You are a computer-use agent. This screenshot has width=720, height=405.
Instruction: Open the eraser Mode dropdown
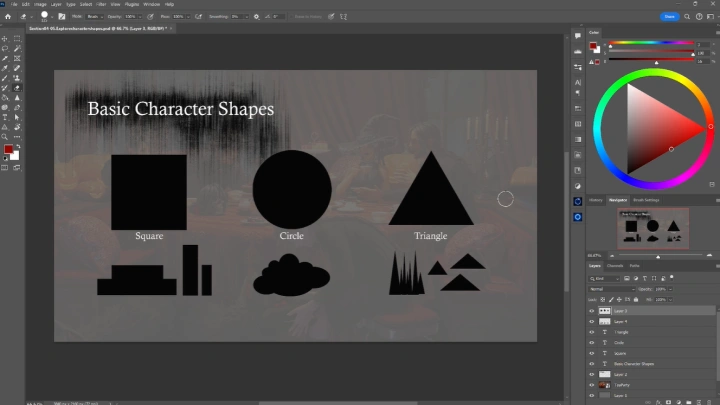(x=95, y=17)
